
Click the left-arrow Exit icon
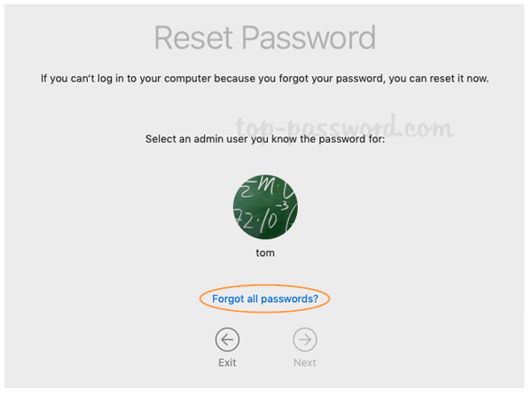[227, 339]
